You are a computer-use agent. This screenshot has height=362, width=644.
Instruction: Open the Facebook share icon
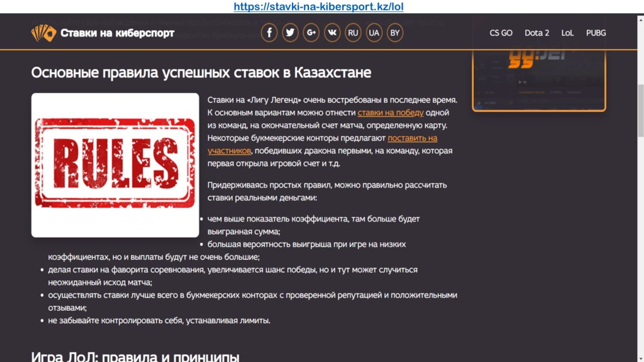tap(269, 33)
